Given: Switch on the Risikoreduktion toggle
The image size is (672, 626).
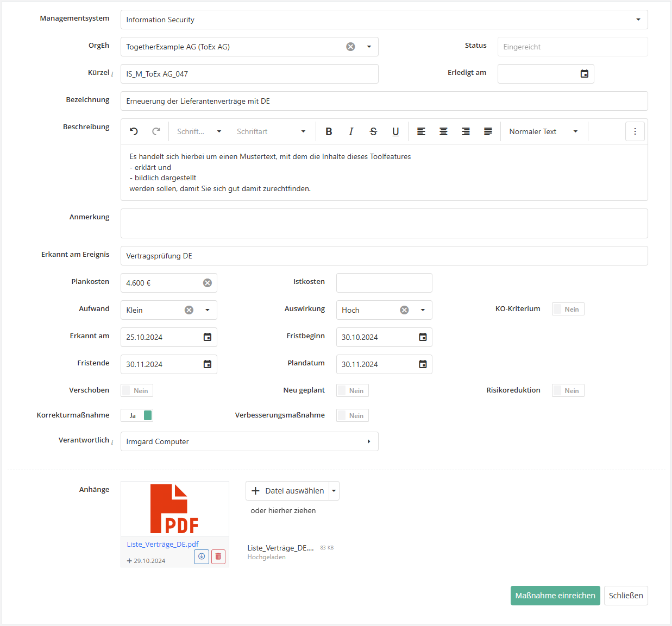Looking at the screenshot, I should click(568, 390).
